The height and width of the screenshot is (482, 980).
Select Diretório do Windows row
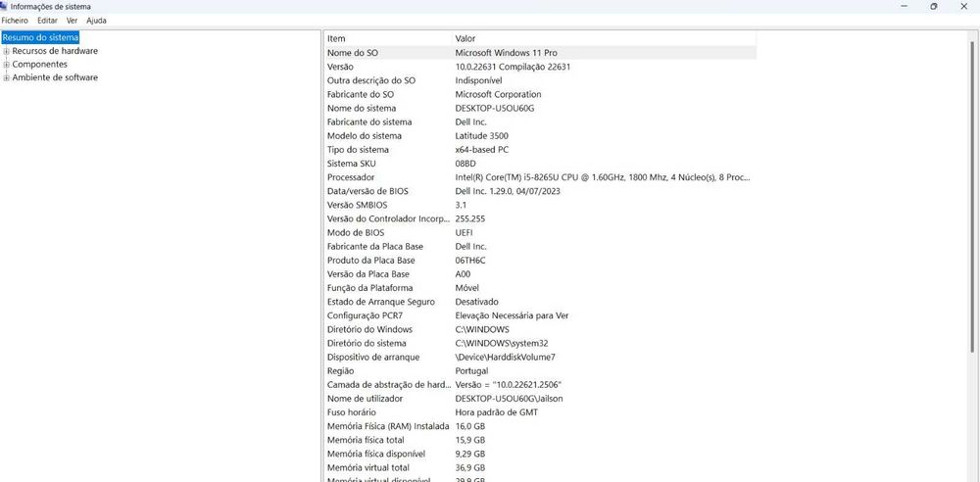tap(540, 329)
